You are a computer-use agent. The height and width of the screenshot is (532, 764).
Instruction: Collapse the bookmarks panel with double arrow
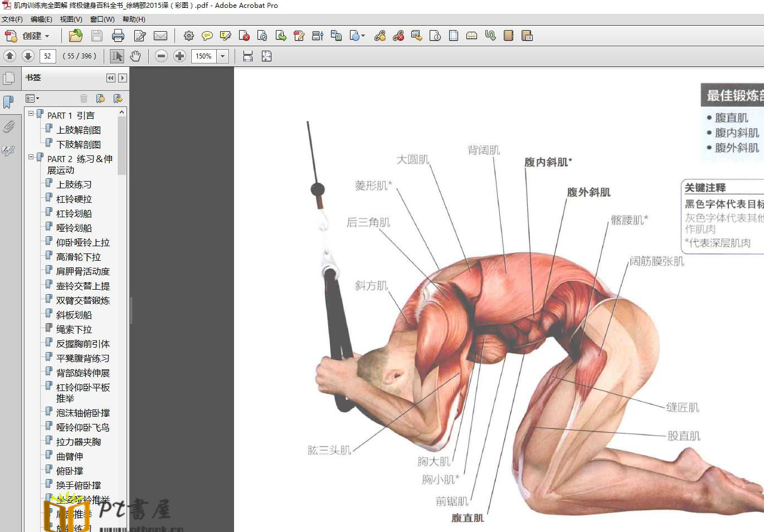point(111,78)
